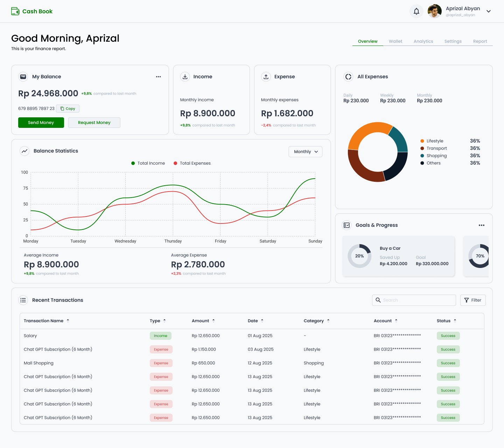
Task: Sort by Amount column arrow
Action: coord(213,321)
